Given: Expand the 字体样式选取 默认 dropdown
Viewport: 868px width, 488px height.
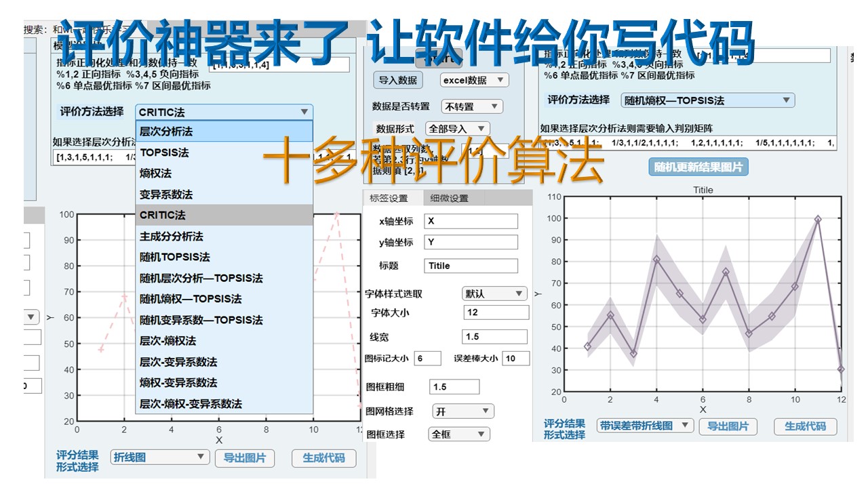Looking at the screenshot, I should 494,293.
